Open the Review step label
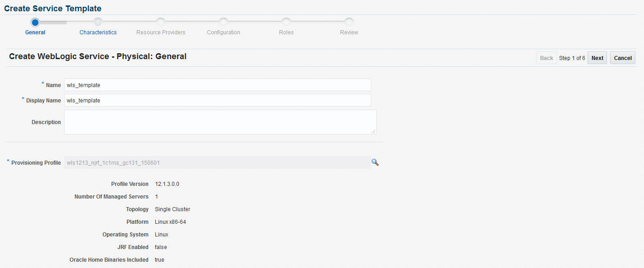Screen dimensions: 644x268 pyautogui.click(x=349, y=32)
